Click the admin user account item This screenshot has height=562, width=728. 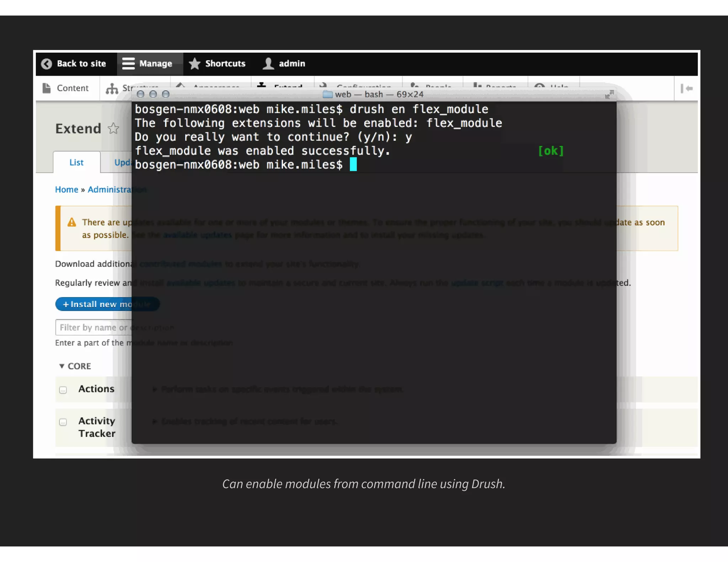[284, 64]
